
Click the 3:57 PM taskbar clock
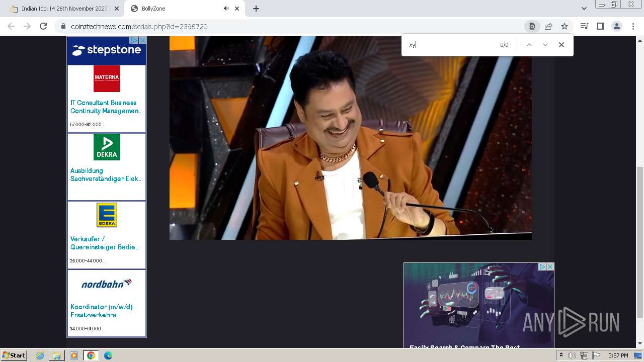[618, 355]
